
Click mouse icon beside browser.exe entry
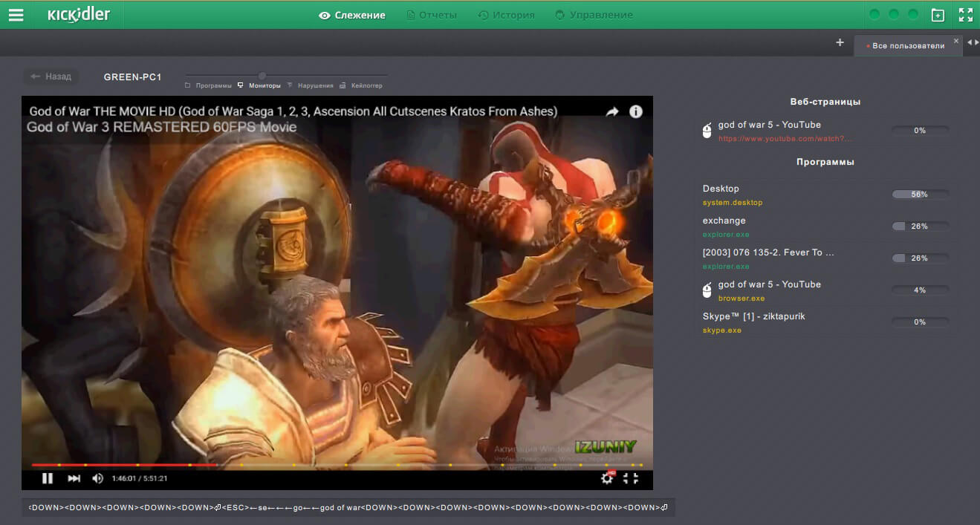coord(707,290)
